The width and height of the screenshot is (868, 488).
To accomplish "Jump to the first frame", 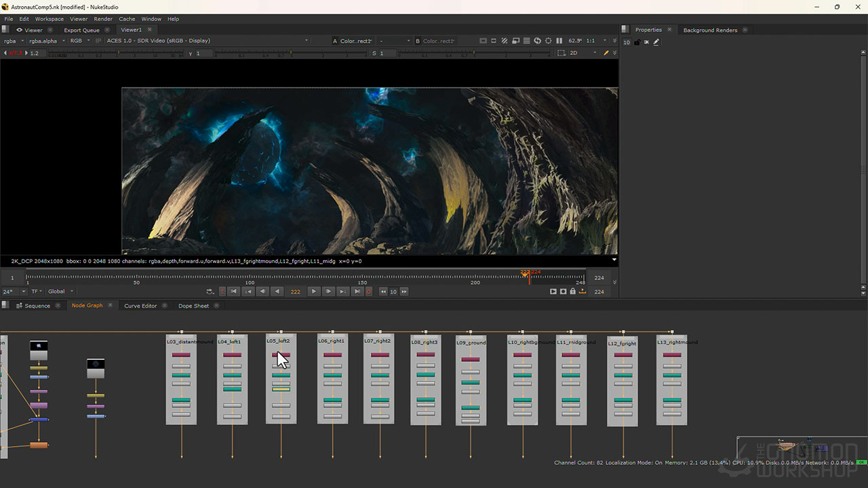I will pyautogui.click(x=233, y=291).
